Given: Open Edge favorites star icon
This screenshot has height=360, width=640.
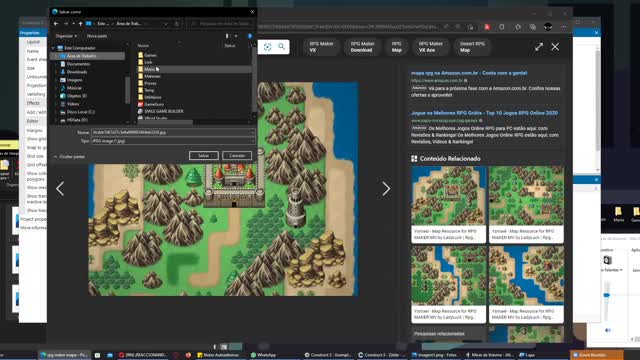Looking at the screenshot, I should click(518, 27).
